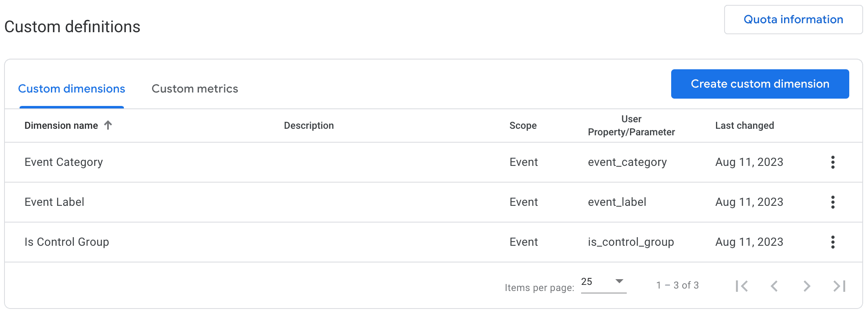This screenshot has width=868, height=313.
Task: Open more options for Is Control Group row
Action: click(833, 242)
